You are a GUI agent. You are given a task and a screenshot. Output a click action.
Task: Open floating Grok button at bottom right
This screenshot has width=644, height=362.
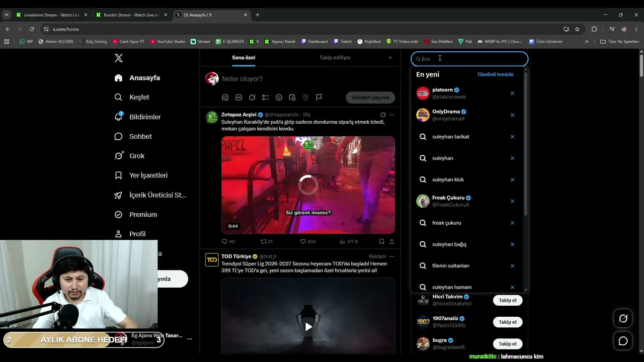coord(623,318)
